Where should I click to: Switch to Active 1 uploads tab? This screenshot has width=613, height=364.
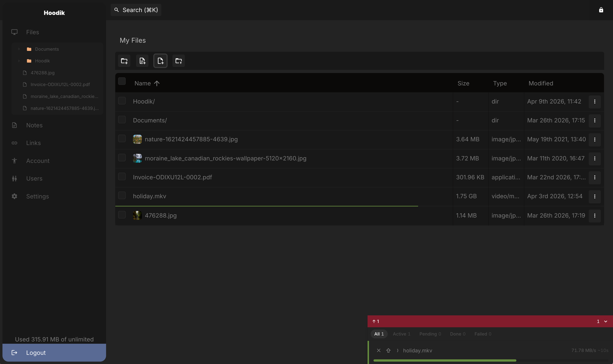[x=402, y=334]
